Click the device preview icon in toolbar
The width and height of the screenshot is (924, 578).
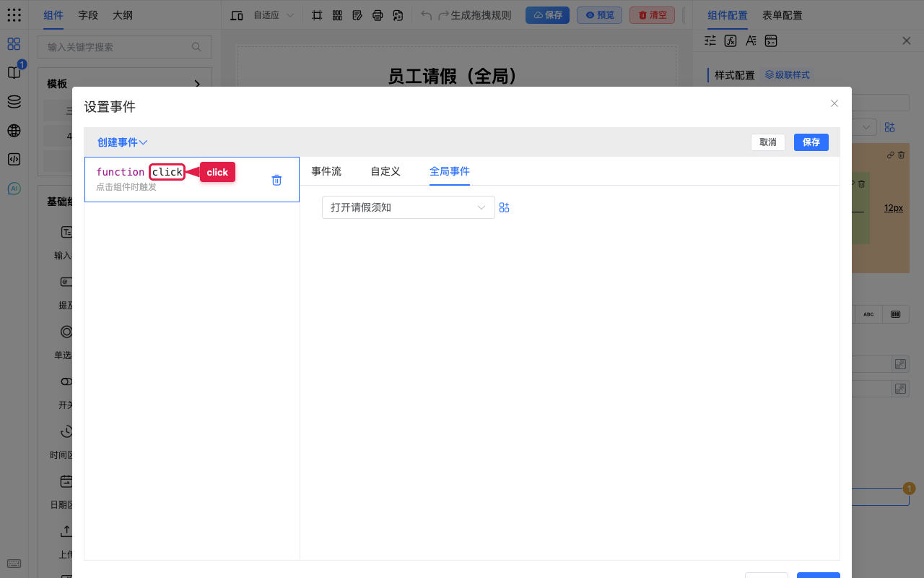[237, 15]
